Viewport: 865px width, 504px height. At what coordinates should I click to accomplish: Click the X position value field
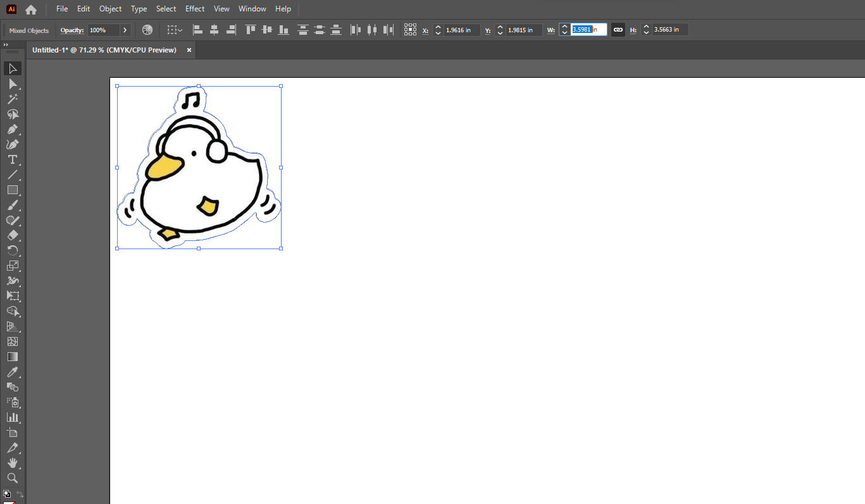(462, 30)
